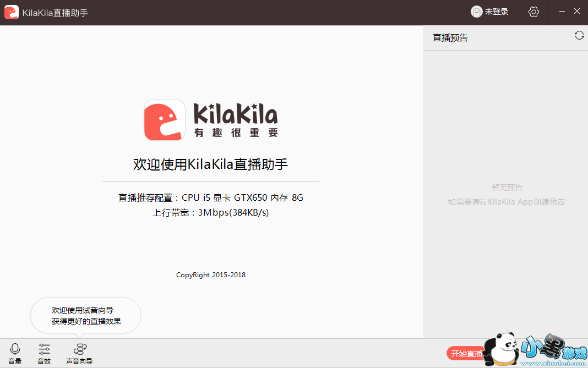Click the large KilaKila logo image
Image resolution: width=588 pixels, height=368 pixels.
211,120
